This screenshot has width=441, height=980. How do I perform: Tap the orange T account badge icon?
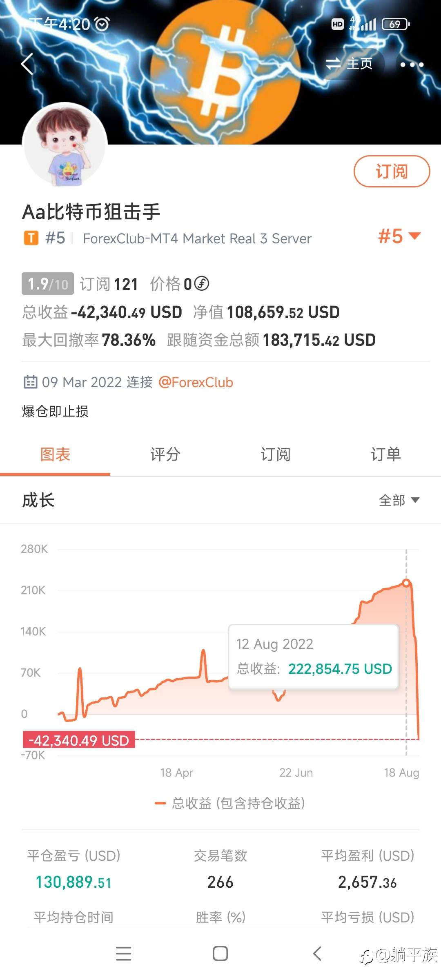coord(31,238)
